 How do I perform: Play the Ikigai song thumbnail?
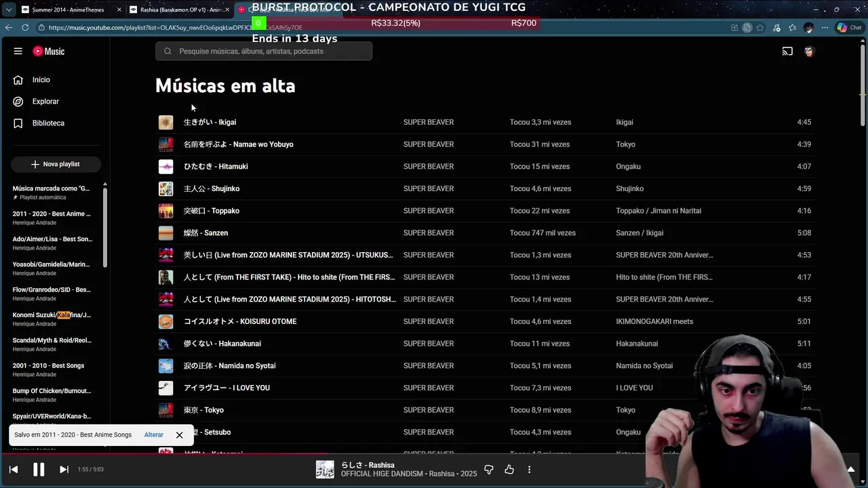point(166,122)
